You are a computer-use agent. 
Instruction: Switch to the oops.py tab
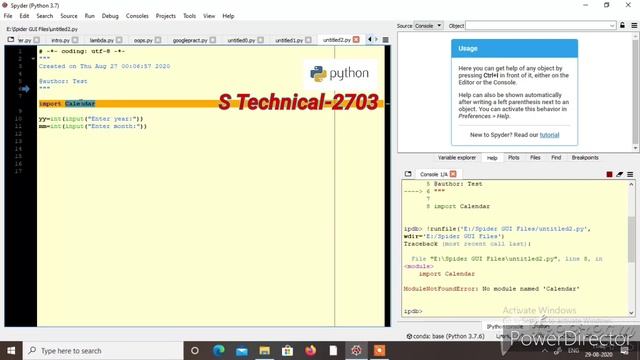pyautogui.click(x=143, y=40)
